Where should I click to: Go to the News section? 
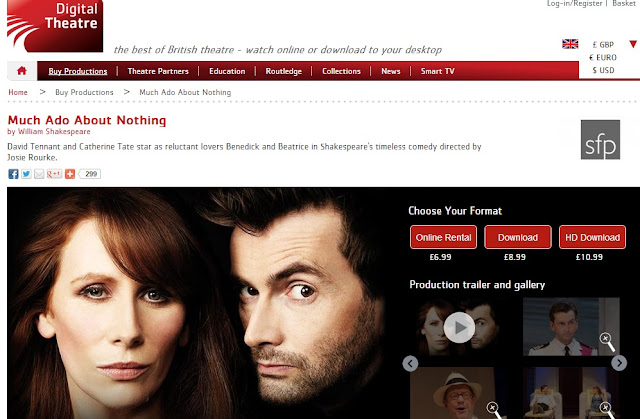point(391,71)
